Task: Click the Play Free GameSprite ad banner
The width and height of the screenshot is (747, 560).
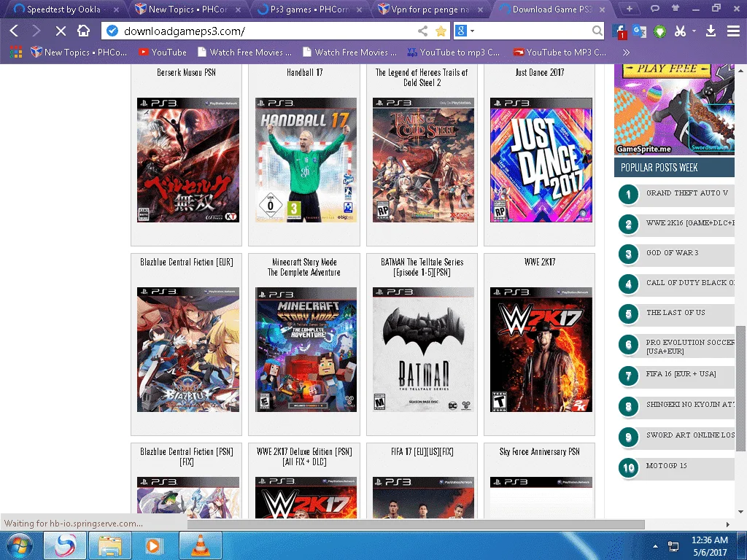Action: pyautogui.click(x=674, y=109)
